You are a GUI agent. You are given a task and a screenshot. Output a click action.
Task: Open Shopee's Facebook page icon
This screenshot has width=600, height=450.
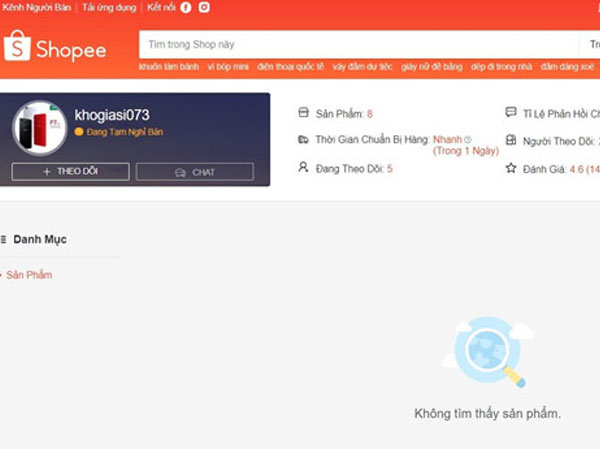186,7
